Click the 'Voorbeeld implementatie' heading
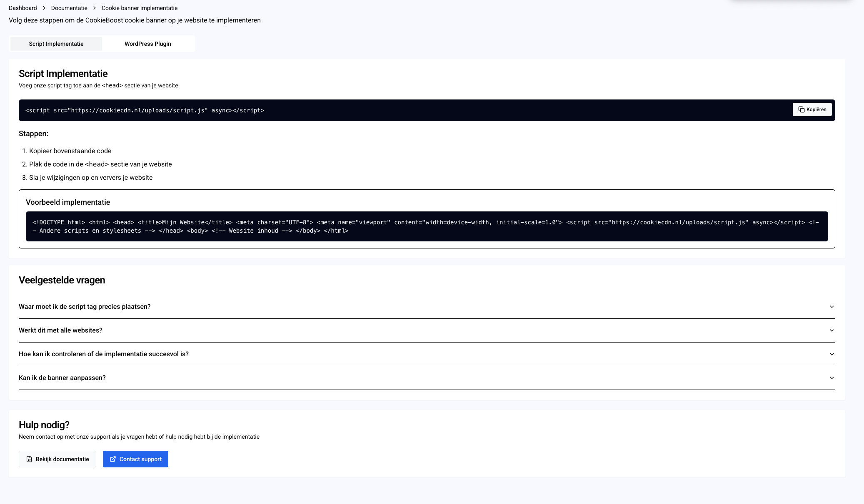The image size is (864, 504). pos(68,202)
